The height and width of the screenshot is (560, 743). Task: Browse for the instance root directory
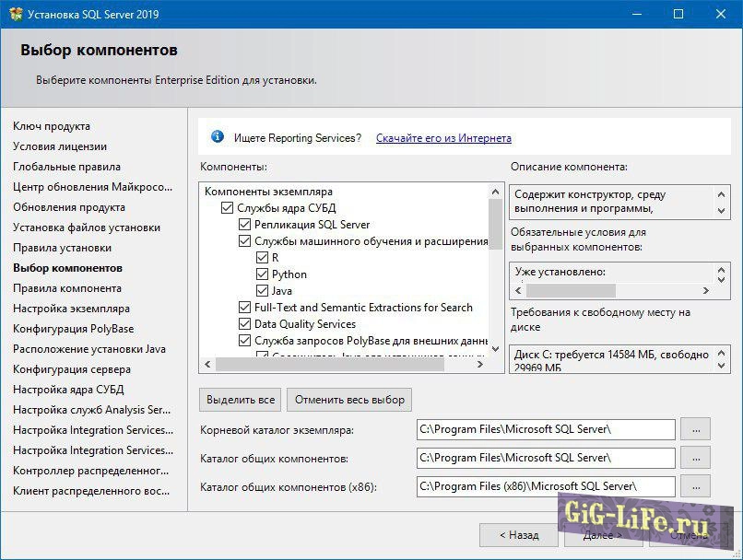click(x=695, y=429)
